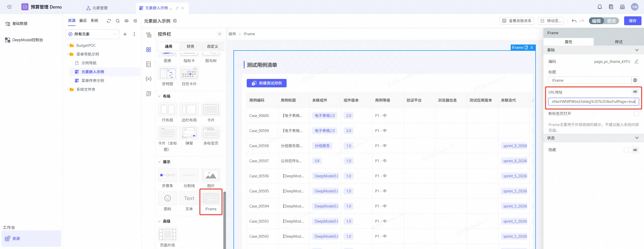
Task: Click into the URL地址 input field
Action: pyautogui.click(x=593, y=102)
